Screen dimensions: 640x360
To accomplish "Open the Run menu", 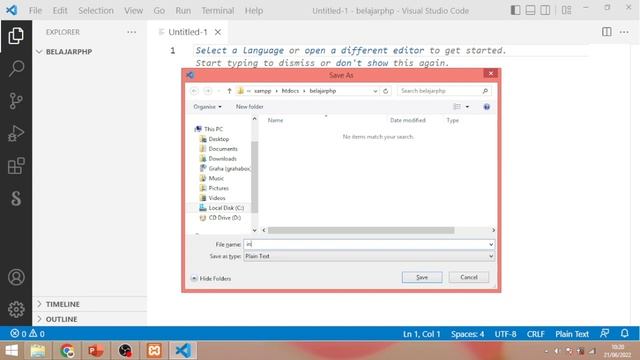I will point(183,11).
